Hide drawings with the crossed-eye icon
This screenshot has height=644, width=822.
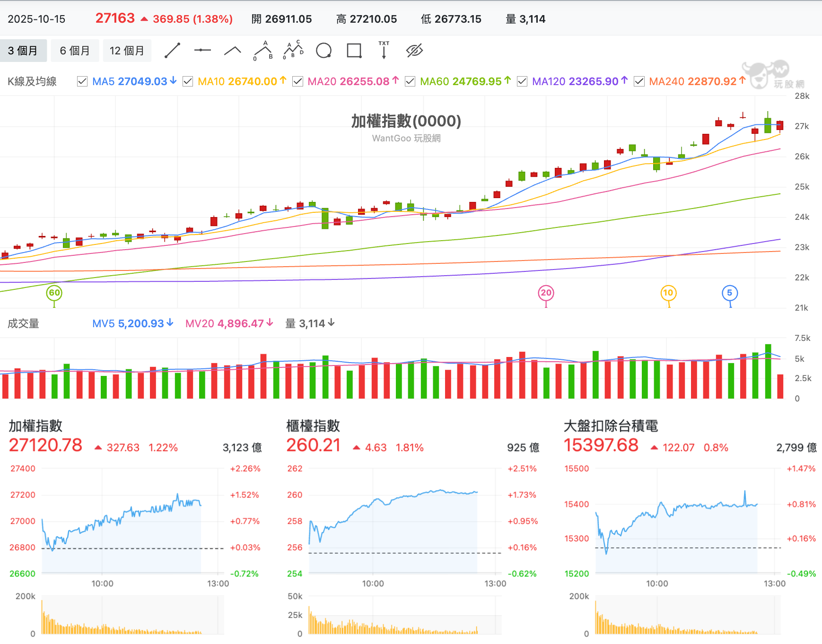click(x=414, y=51)
